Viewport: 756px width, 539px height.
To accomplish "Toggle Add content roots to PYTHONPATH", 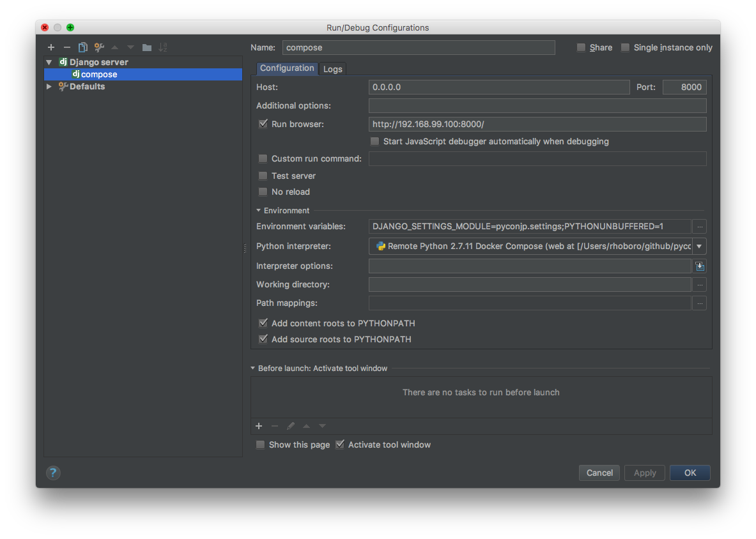I will [263, 323].
